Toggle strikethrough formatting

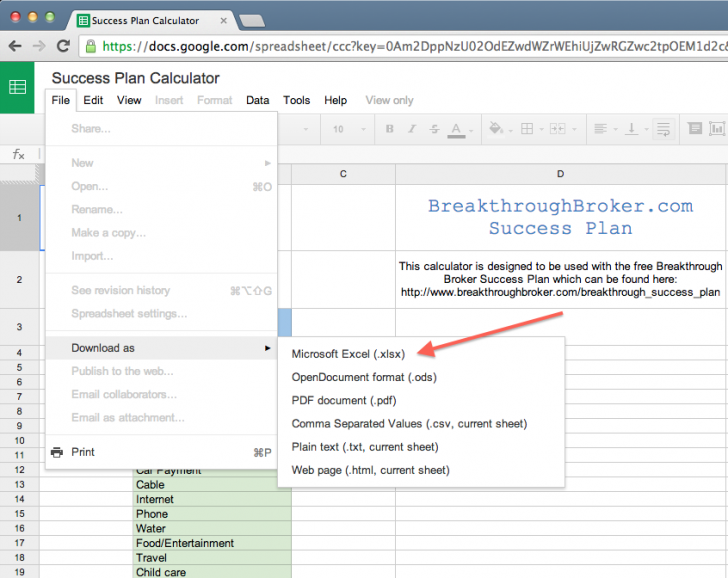coord(434,129)
